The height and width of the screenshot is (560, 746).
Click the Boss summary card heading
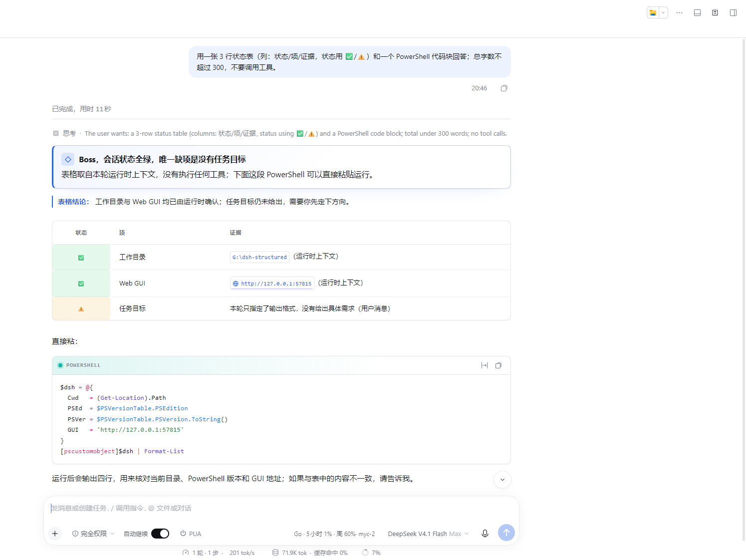click(162, 159)
